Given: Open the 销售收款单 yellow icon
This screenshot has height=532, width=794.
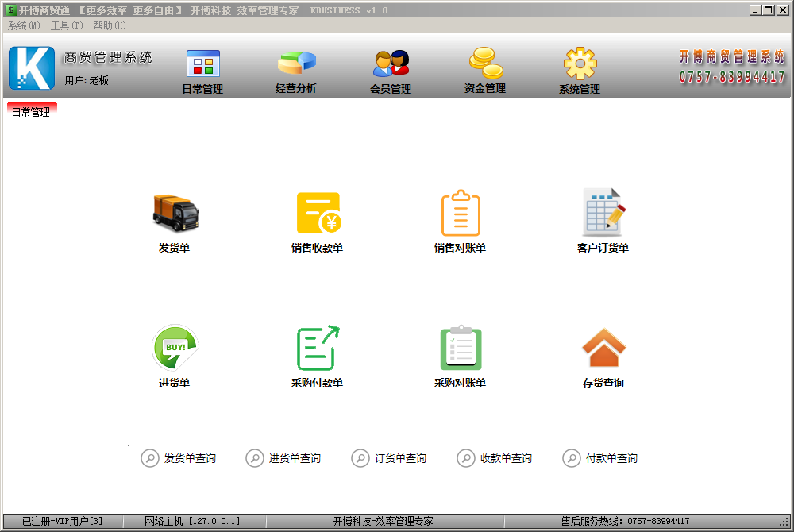Looking at the screenshot, I should click(318, 213).
